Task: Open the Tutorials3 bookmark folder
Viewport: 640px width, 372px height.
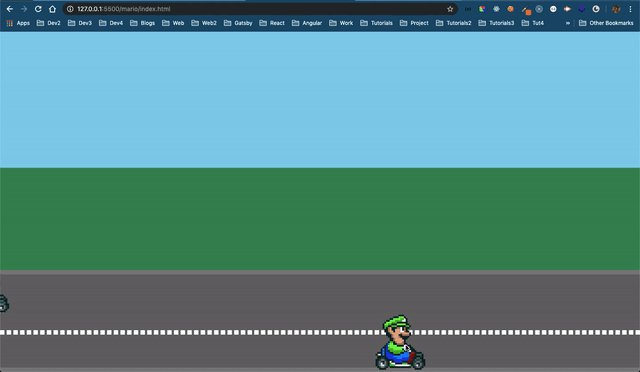Action: click(x=496, y=23)
